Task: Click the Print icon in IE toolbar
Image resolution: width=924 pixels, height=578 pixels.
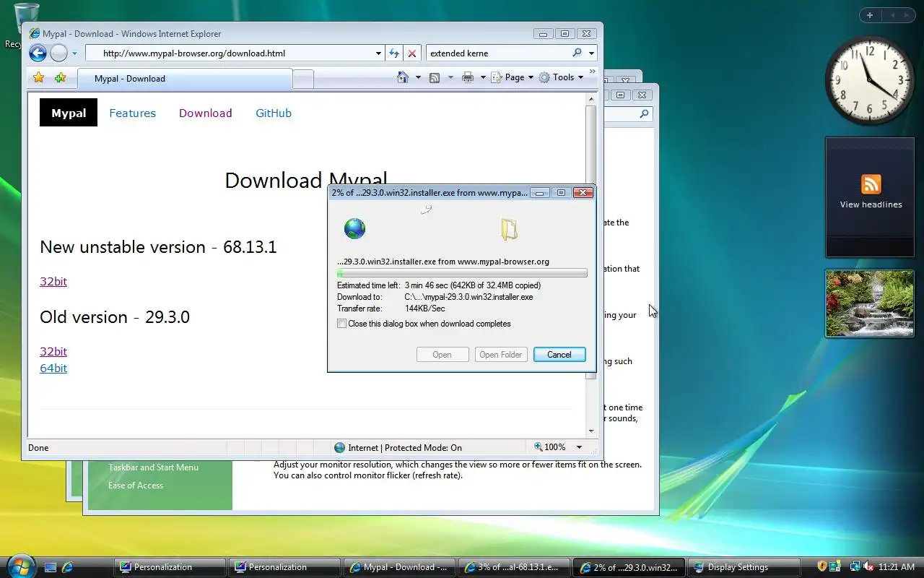Action: coord(468,77)
